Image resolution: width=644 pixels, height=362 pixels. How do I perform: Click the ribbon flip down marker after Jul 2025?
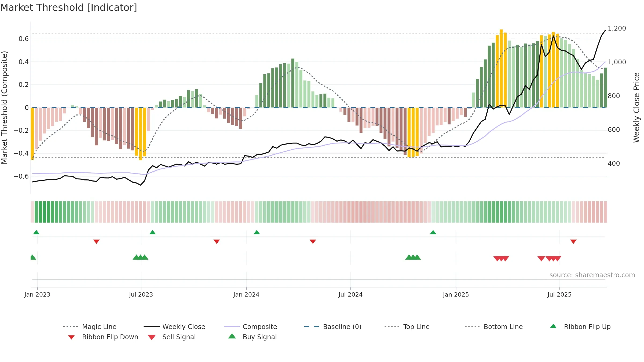(573, 242)
